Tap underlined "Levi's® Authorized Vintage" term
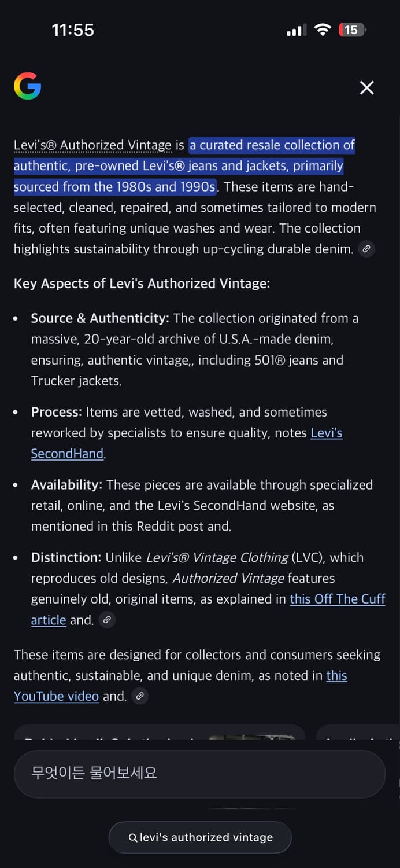 click(92, 145)
